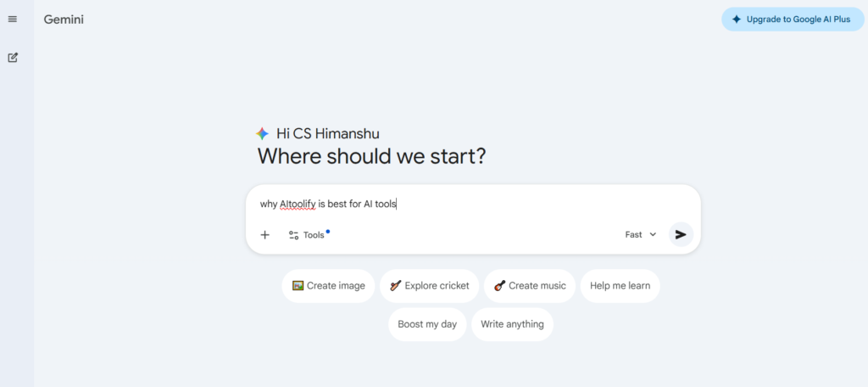Click the Gemini sparkle icon beside the greeting
Screen dimensions: 868x387
point(263,133)
